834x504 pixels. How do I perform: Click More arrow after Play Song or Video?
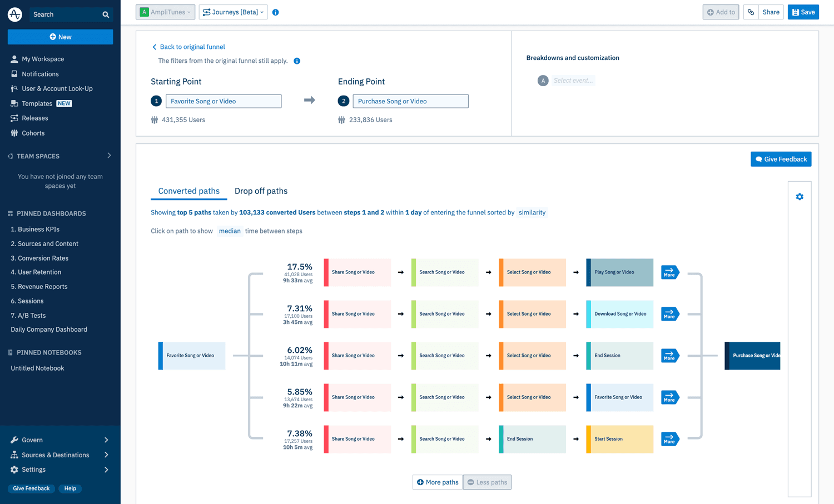click(669, 272)
